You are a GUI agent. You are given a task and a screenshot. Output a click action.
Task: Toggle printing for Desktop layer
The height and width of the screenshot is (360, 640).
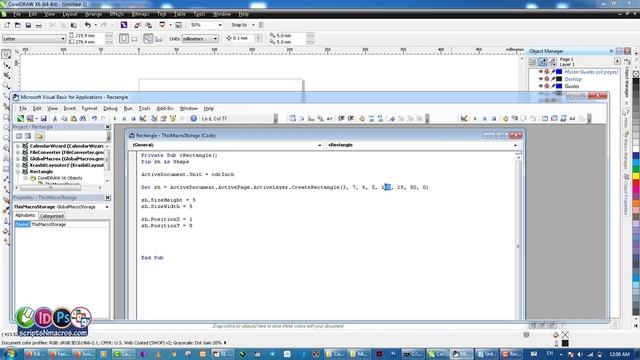coord(547,79)
